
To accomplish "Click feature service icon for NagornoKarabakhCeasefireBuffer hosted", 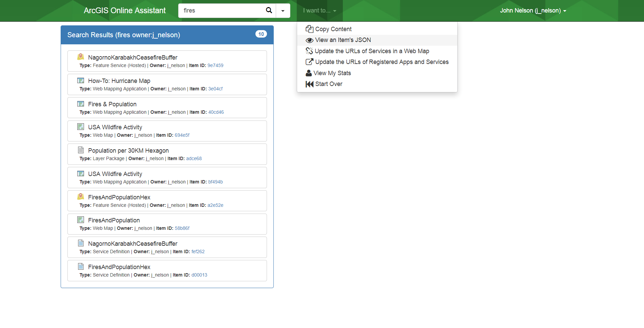I will tap(81, 57).
